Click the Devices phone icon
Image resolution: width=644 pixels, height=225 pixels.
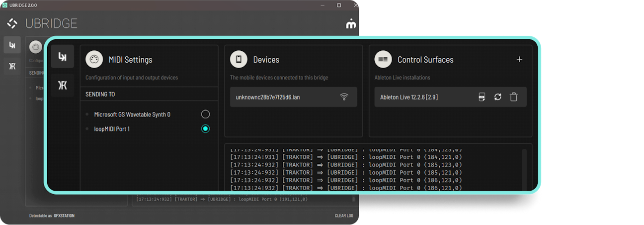point(239,59)
